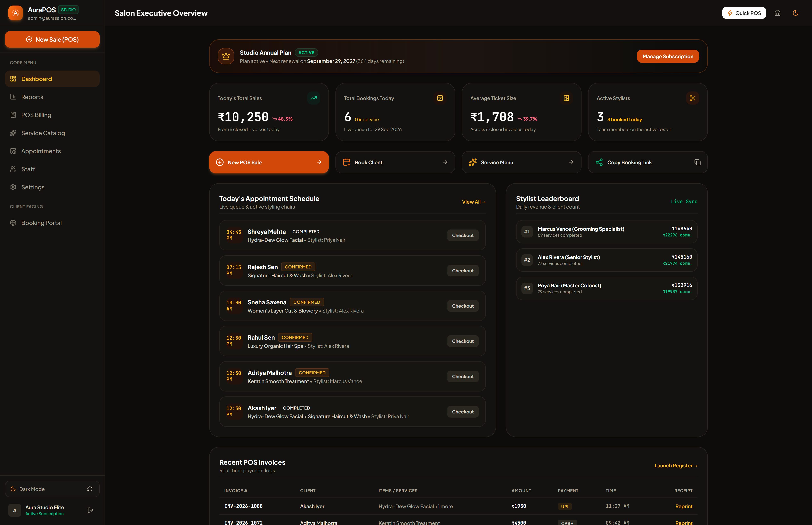Click the refresh icon beside Dark Mode
Viewport: 812px width, 525px height.
tap(90, 489)
